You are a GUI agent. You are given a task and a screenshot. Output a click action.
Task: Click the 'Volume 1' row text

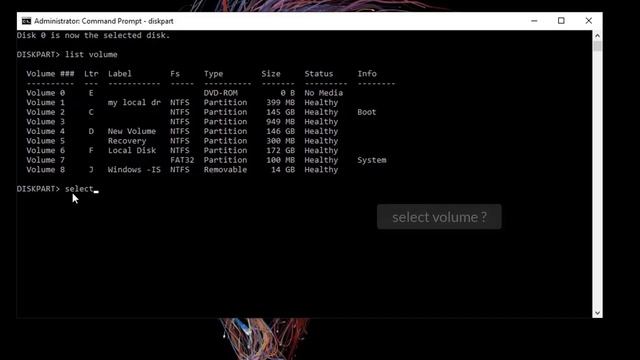coord(45,102)
